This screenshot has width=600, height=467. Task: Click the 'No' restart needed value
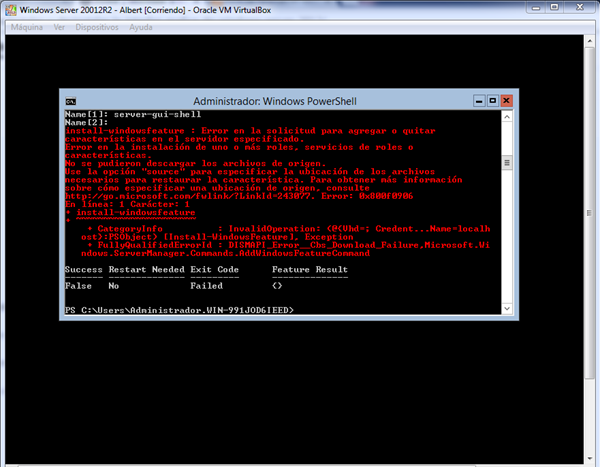114,286
